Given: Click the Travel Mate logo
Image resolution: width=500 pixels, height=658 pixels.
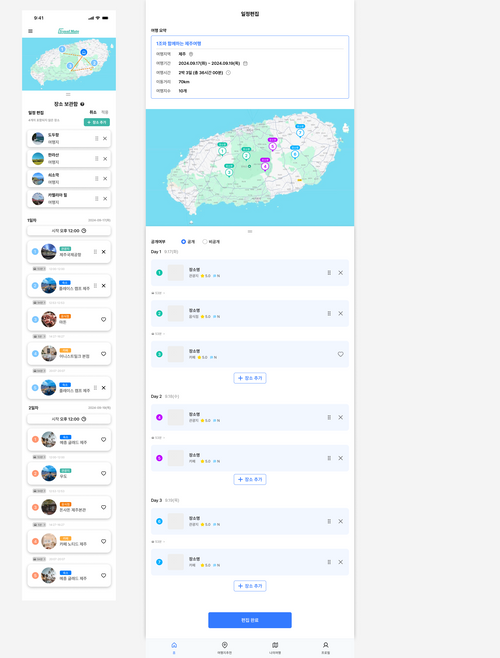Looking at the screenshot, I should coord(68,31).
